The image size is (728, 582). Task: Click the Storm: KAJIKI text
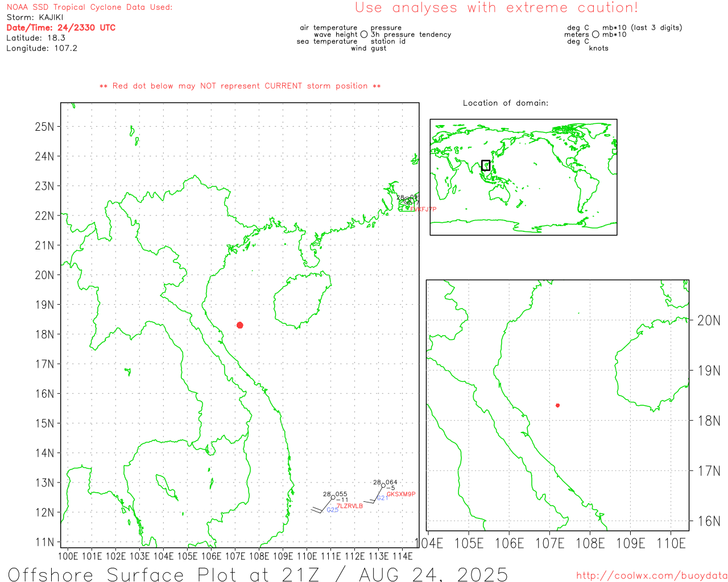click(35, 18)
